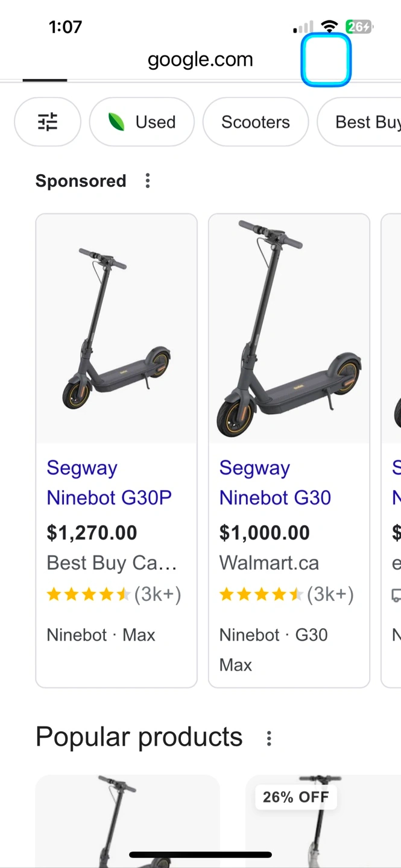Select the Segway Ninebot G30 scooter image
The width and height of the screenshot is (401, 868).
tap(289, 329)
